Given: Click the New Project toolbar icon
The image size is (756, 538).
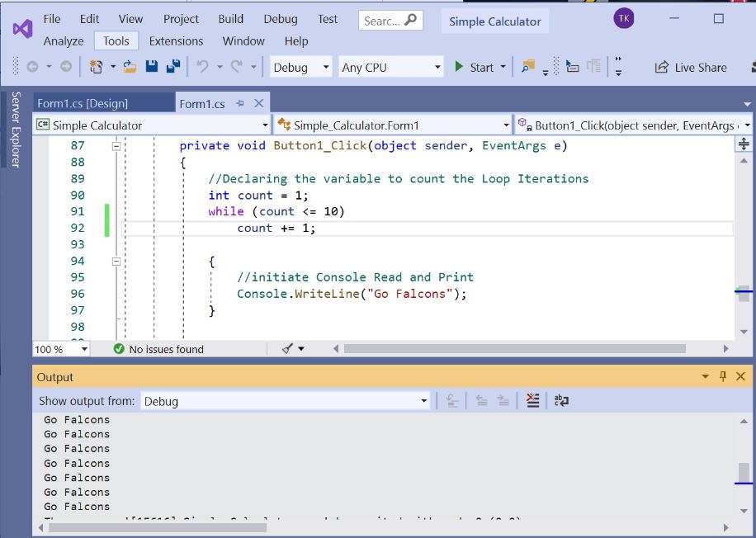Looking at the screenshot, I should point(97,67).
